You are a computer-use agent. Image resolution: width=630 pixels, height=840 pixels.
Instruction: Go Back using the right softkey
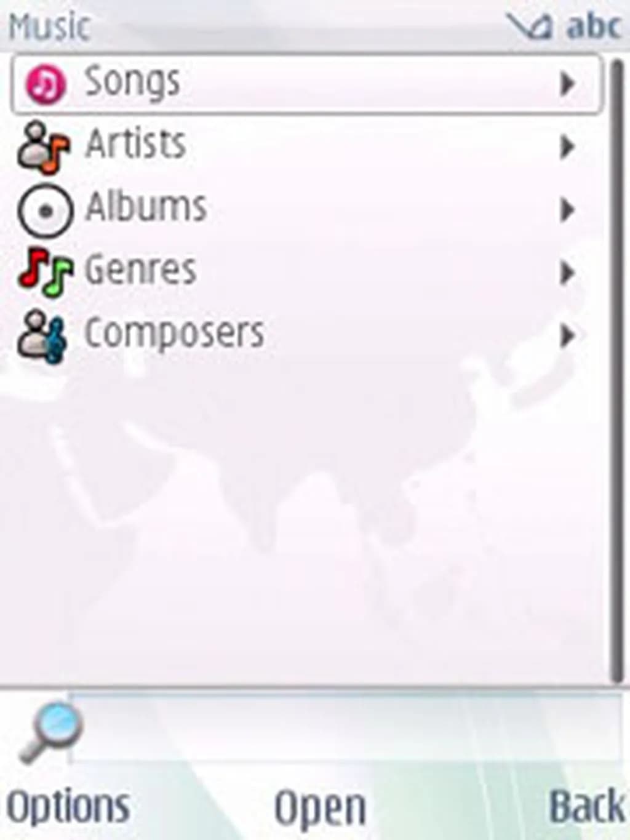(x=587, y=806)
